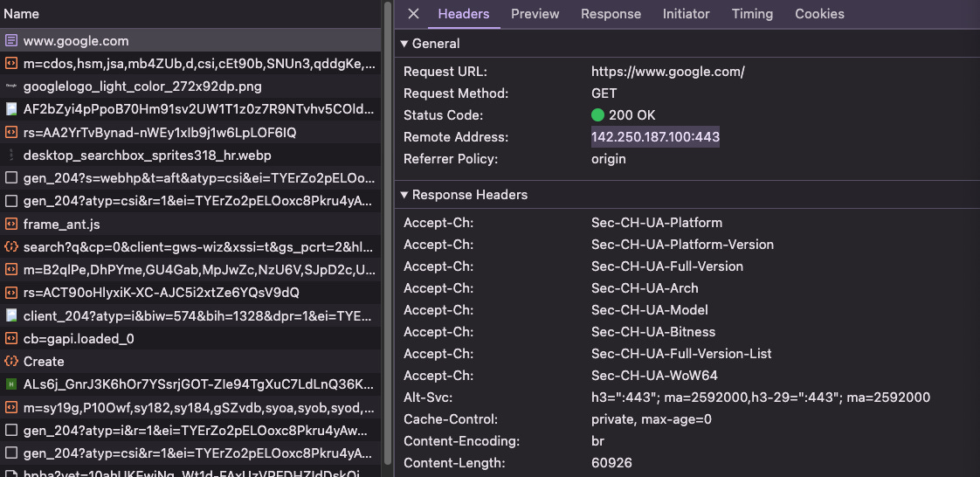
Task: Click icon of gen_204?s=webhp request
Action: [x=10, y=178]
